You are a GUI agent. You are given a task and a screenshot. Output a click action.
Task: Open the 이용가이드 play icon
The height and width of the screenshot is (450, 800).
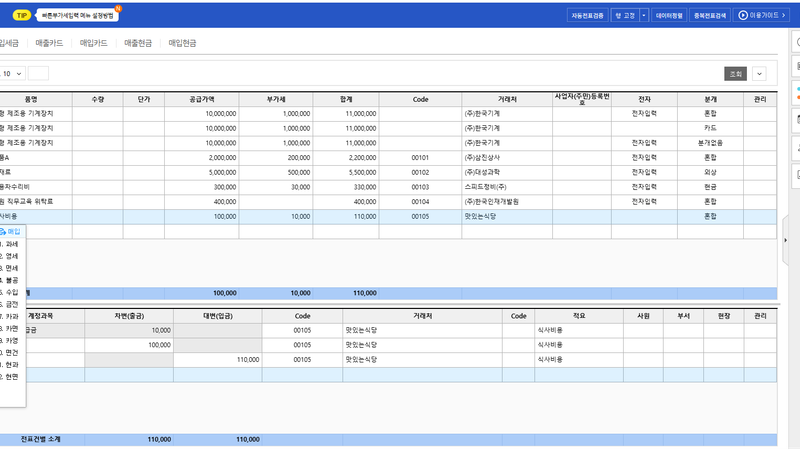point(743,15)
